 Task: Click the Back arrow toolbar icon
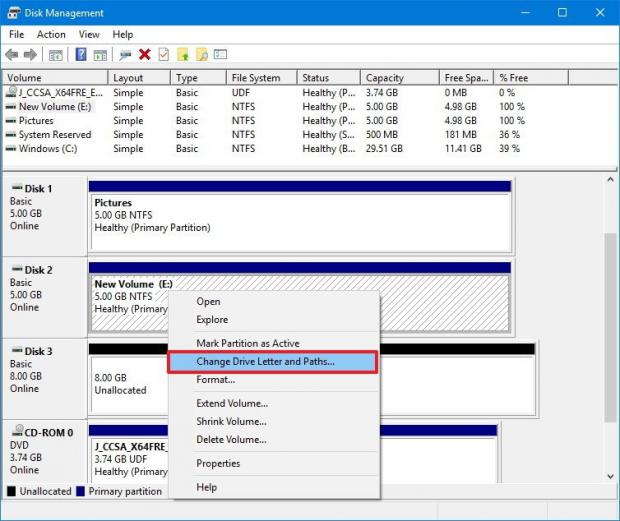tap(12, 55)
